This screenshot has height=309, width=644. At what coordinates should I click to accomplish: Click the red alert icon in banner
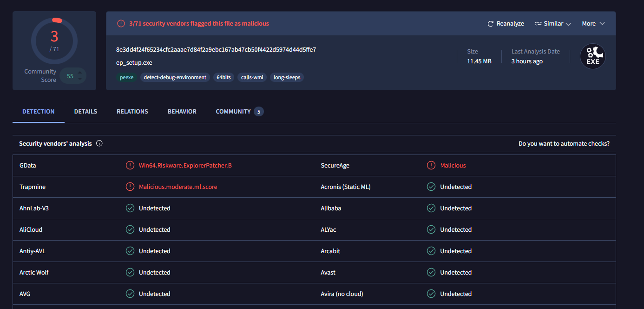click(x=121, y=23)
